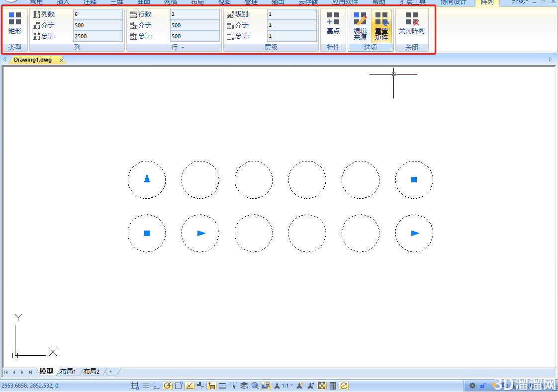Click the row 介于 spacing field
The image size is (558, 392).
[194, 25]
